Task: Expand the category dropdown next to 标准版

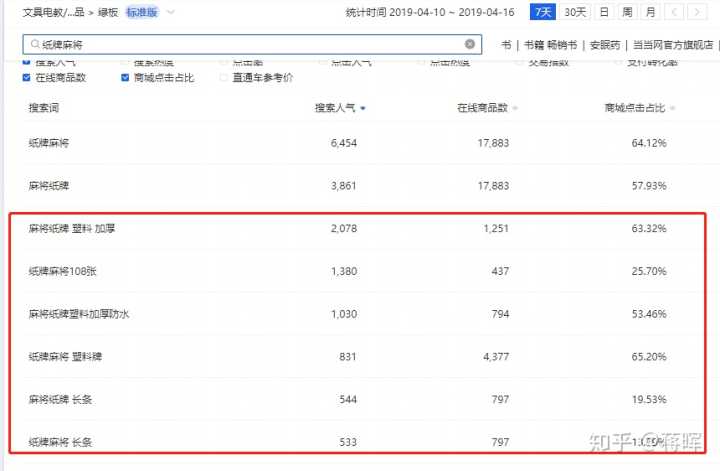Action: (x=171, y=13)
